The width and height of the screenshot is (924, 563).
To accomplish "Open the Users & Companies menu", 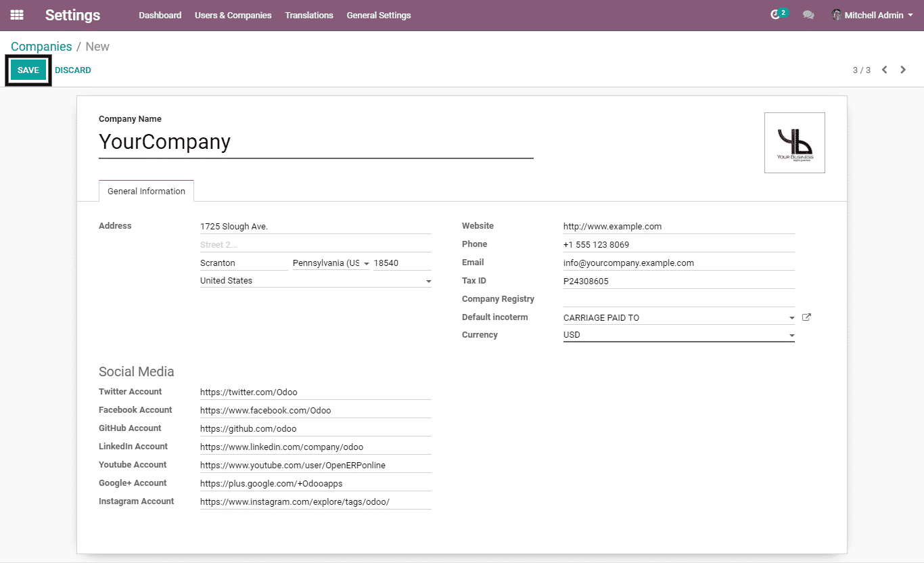I will pyautogui.click(x=233, y=15).
